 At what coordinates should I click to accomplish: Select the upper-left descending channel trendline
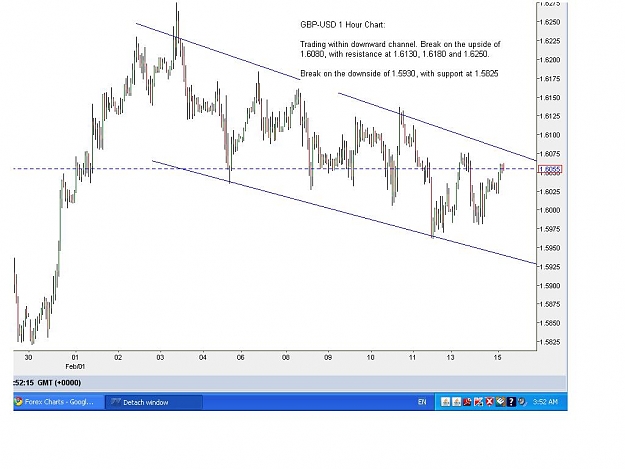pyautogui.click(x=218, y=51)
